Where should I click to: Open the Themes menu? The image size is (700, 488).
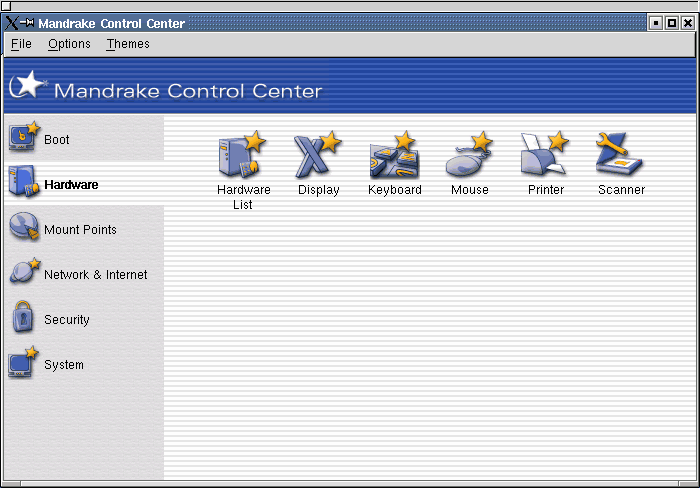pos(128,44)
